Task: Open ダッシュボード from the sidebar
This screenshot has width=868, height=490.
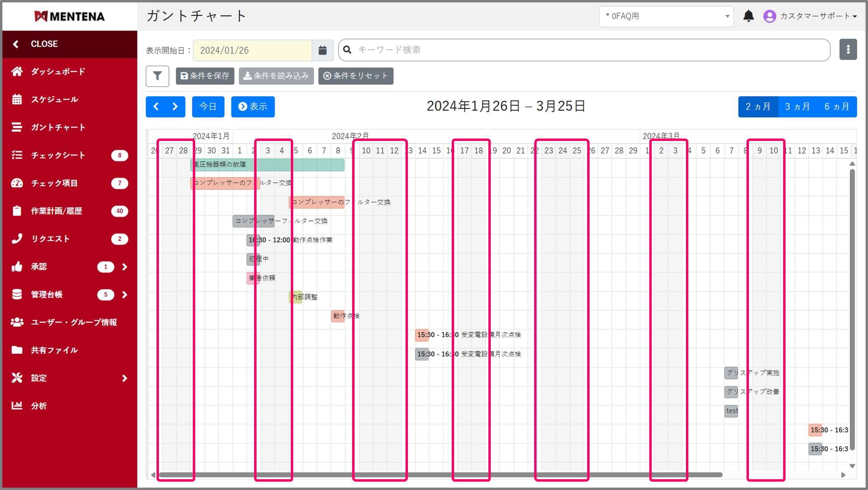Action: pyautogui.click(x=58, y=72)
